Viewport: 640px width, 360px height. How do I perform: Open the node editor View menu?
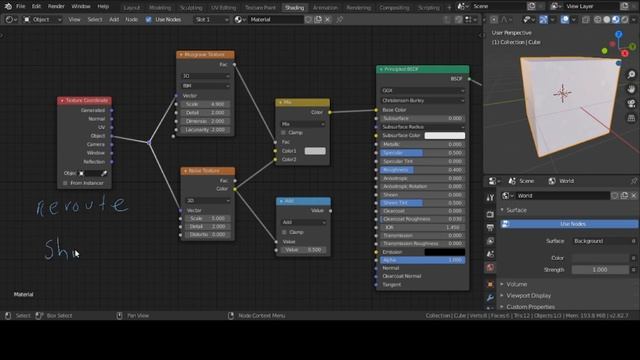[74, 20]
